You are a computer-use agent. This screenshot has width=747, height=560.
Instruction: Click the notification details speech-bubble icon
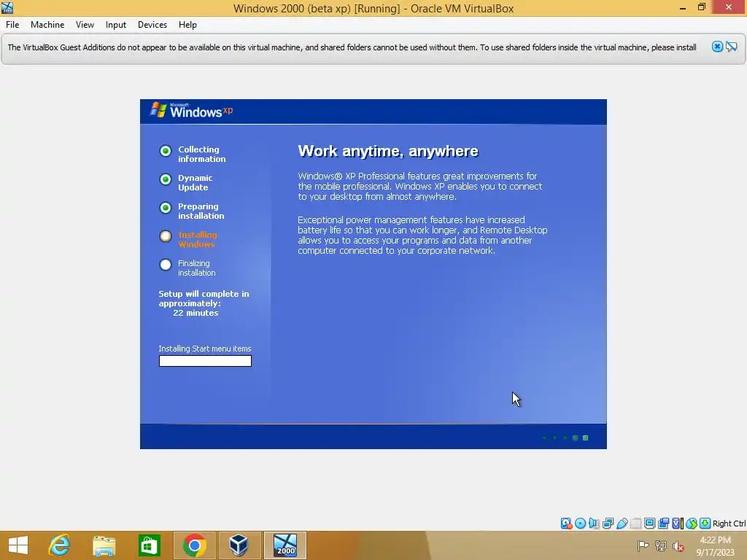point(732,47)
